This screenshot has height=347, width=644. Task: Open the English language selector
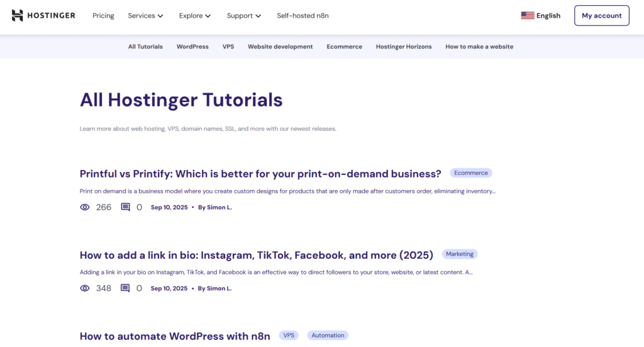(540, 16)
